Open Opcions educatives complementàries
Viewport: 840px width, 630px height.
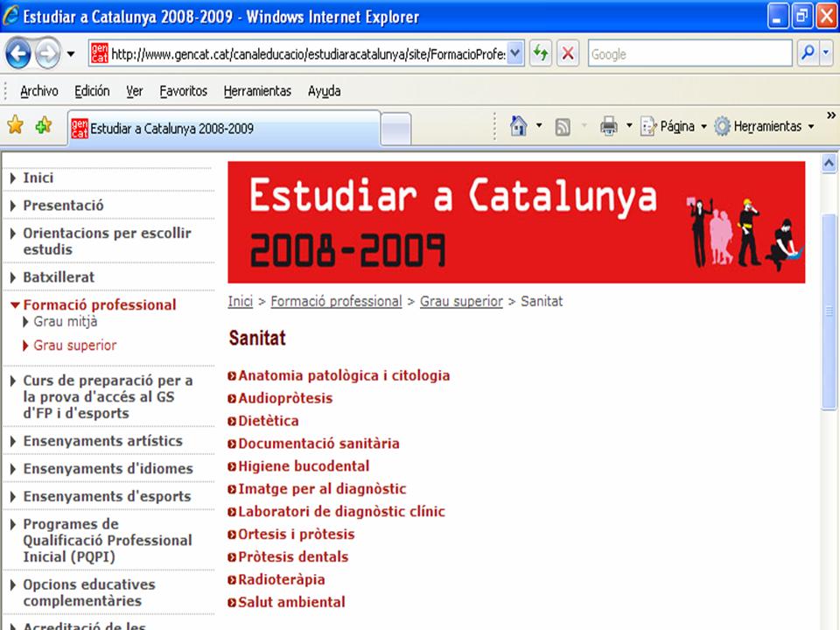[89, 592]
